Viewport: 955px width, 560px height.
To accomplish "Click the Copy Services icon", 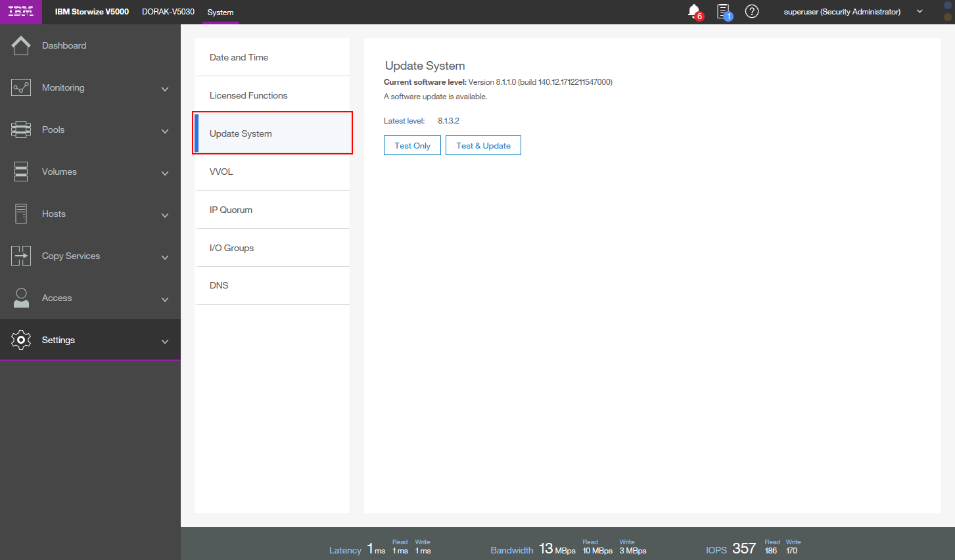I will click(x=21, y=256).
